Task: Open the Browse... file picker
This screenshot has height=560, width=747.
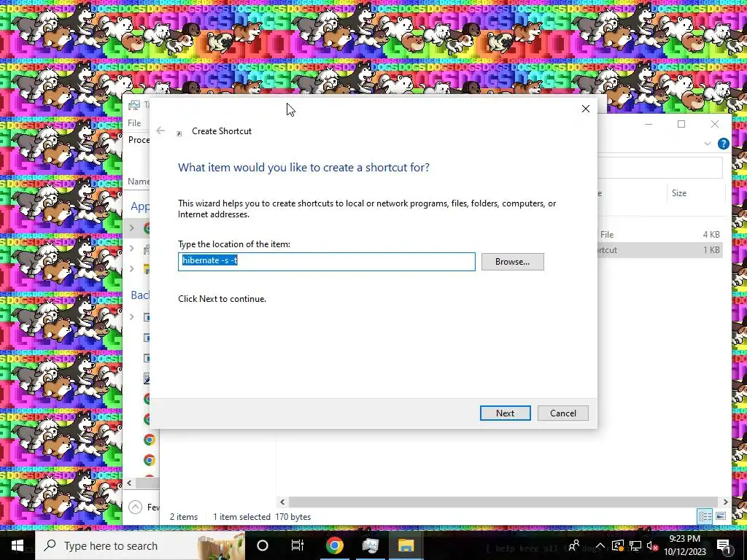Action: [x=512, y=262]
